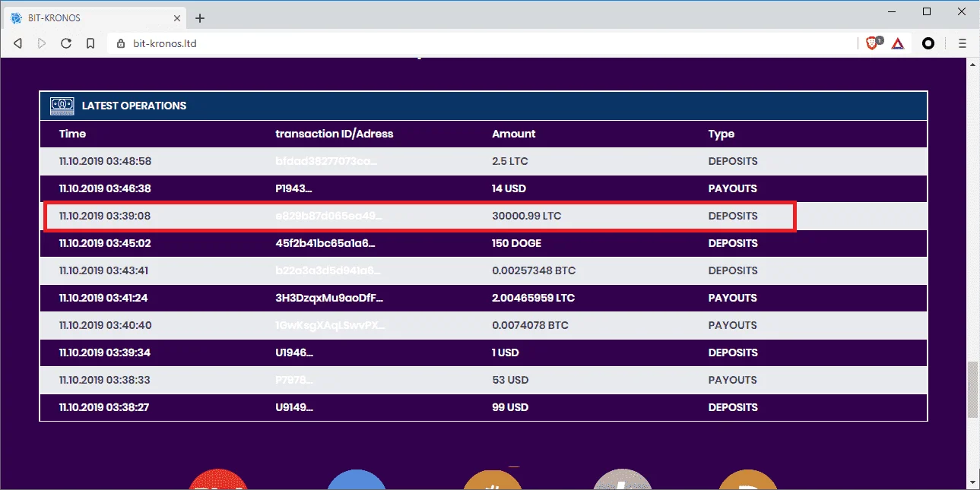Click the LATEST OPERATIONS heading
Viewport: 980px width, 490px height.
tap(134, 106)
